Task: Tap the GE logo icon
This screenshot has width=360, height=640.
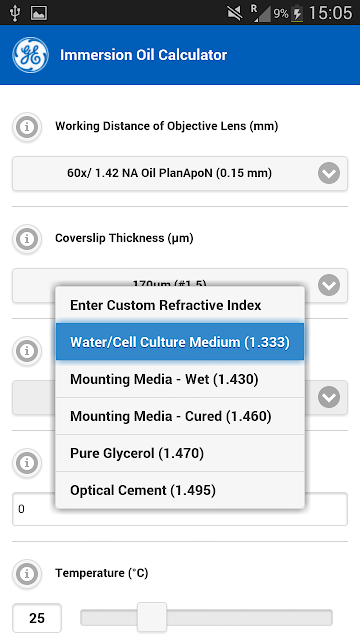Action: (30, 55)
